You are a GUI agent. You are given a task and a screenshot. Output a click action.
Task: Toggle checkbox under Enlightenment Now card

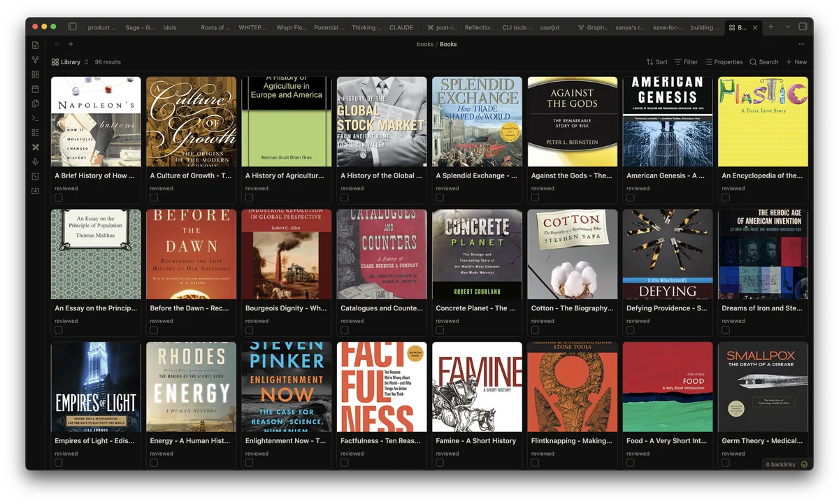[249, 463]
